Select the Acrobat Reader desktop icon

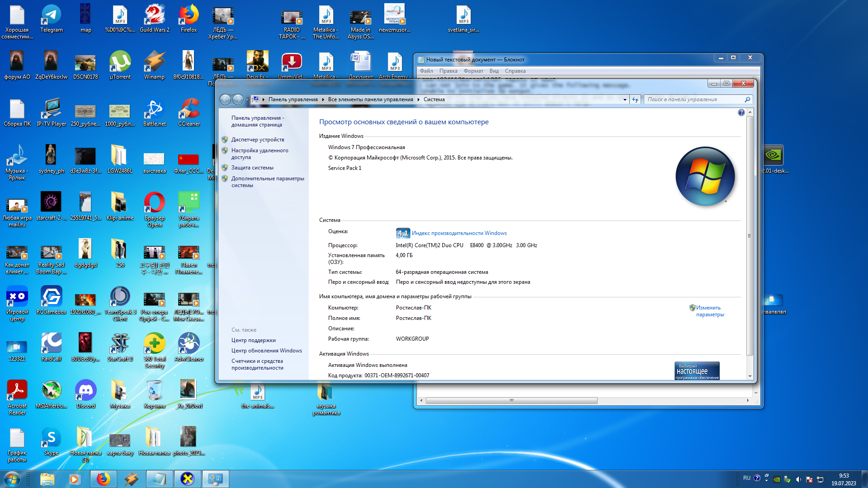pos(17,397)
